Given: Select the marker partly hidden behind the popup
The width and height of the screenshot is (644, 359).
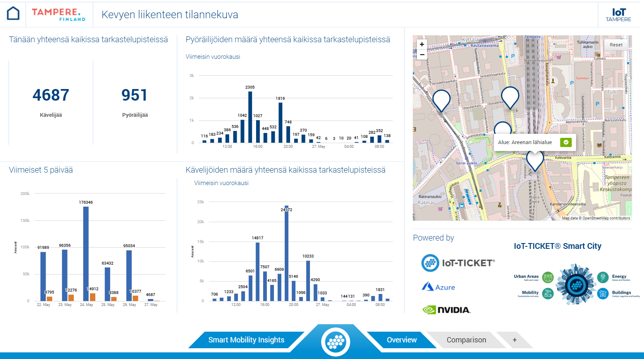Looking at the screenshot, I should coord(503,127).
